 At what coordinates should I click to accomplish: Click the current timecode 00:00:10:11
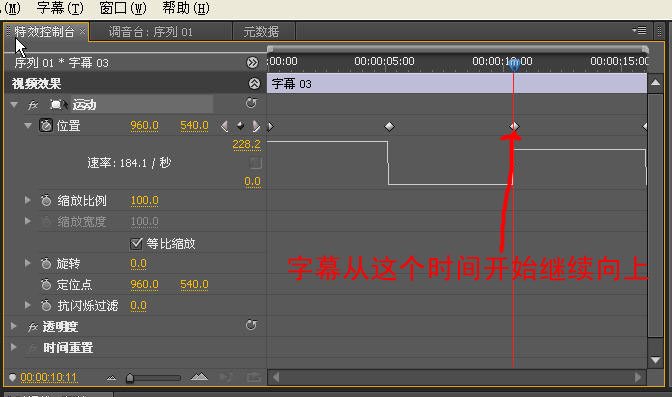click(48, 377)
